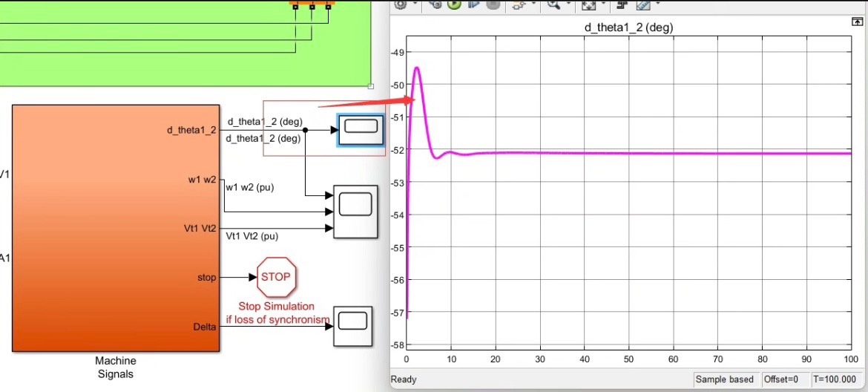868x392 pixels.
Task: Click the grey Stop button in scope toolbar
Action: 493,4
